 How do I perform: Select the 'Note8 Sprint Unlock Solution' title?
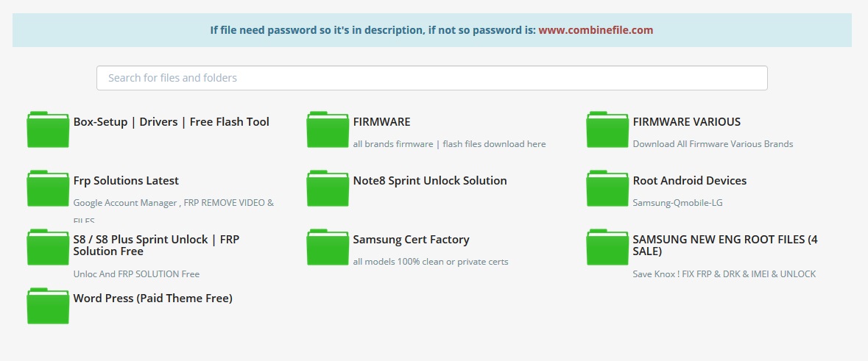click(x=429, y=181)
